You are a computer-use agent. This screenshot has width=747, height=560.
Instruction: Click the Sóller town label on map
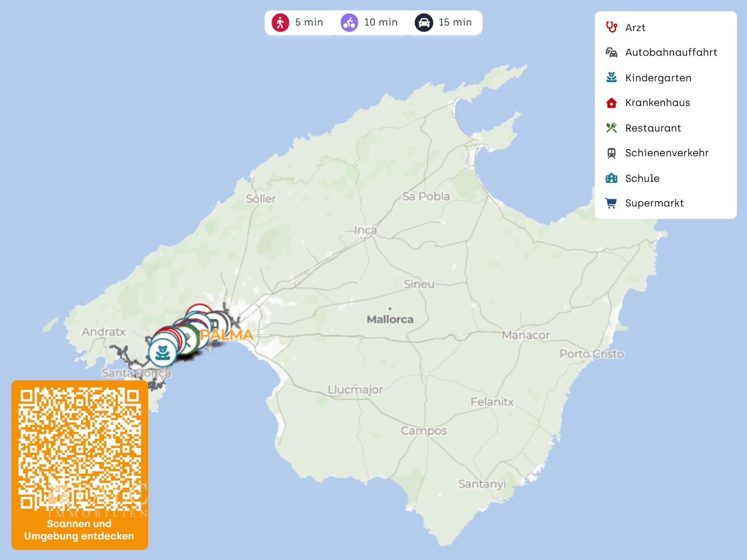click(261, 199)
